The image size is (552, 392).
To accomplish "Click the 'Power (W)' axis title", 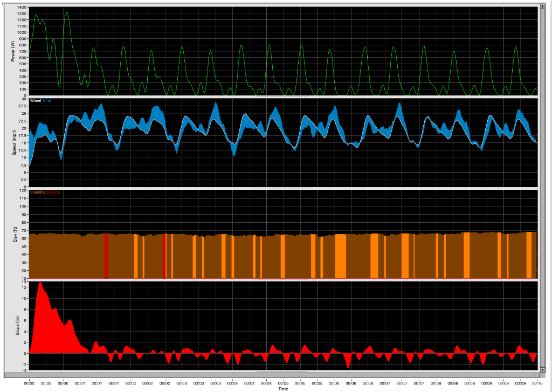I will coord(13,51).
